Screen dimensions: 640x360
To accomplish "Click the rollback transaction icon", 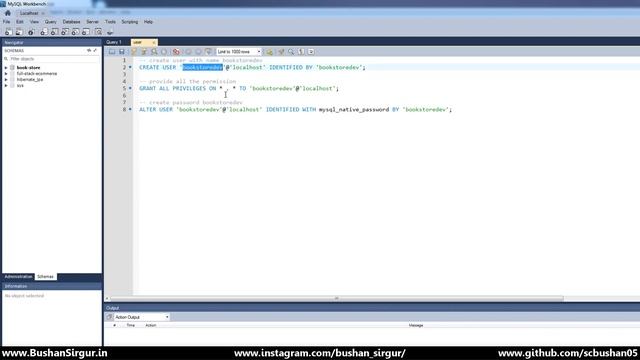I will [x=198, y=52].
